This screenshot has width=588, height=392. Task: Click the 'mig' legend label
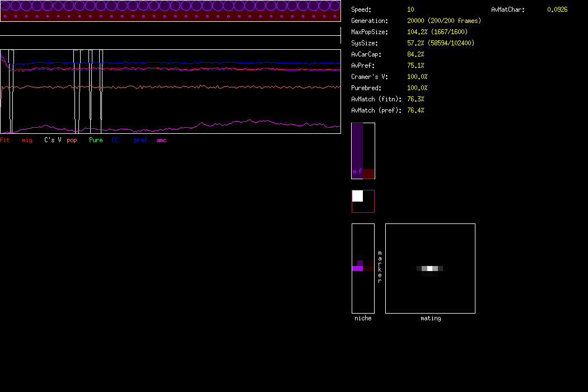tap(27, 140)
